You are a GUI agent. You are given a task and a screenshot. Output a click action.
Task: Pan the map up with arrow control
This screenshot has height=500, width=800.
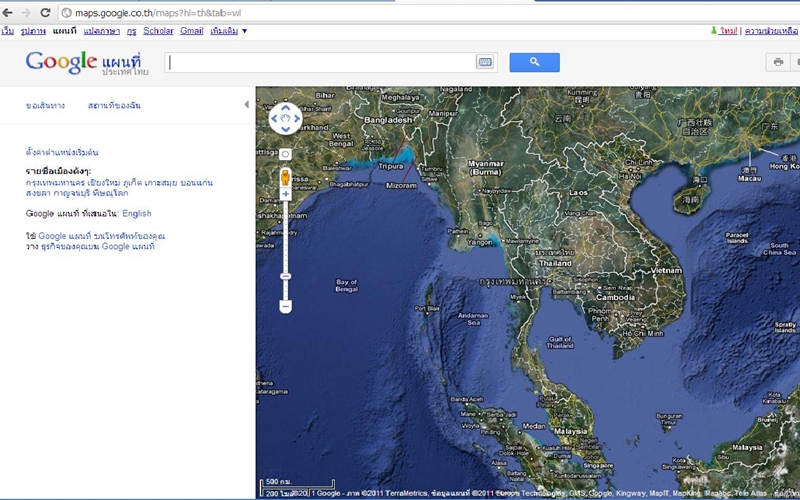285,108
